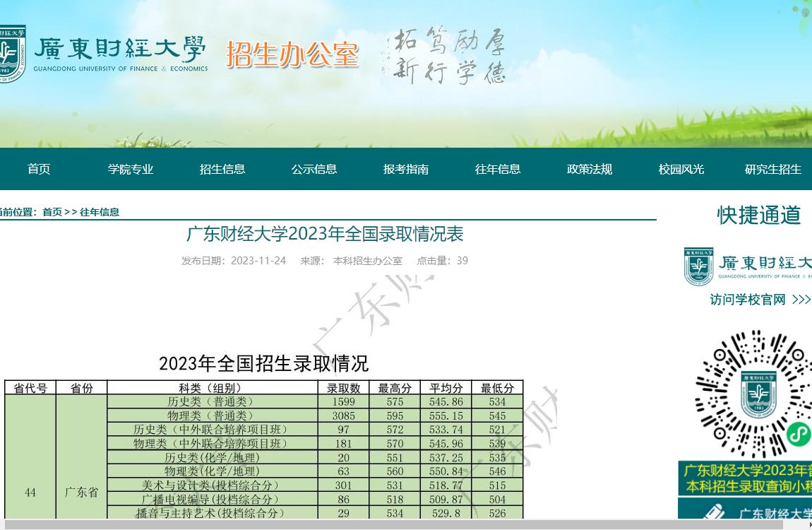Screen dimensions: 812x530
Task: Click the pencil icon in bottom sidebar banner
Action: tap(714, 512)
